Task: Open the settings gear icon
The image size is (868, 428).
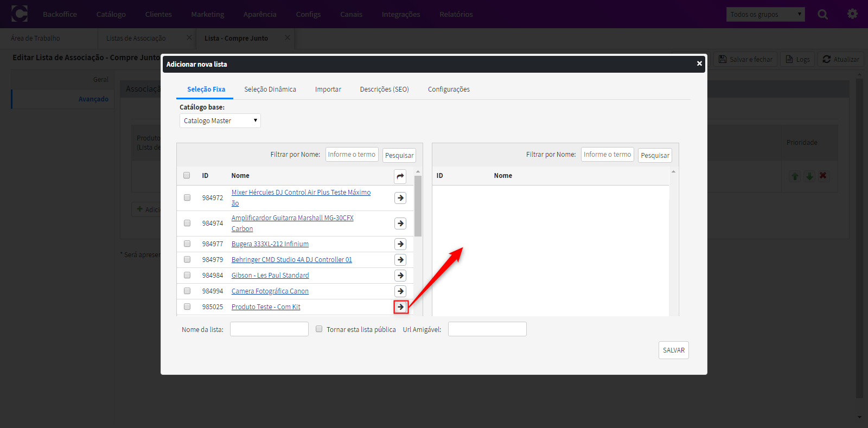Action: pos(852,14)
